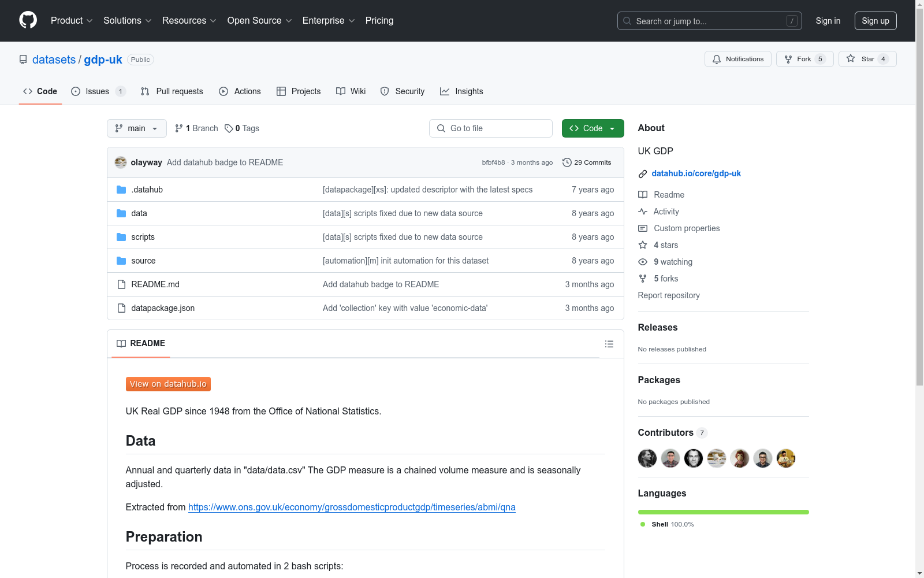The height and width of the screenshot is (578, 924).
Task: Expand the Open Source menu
Action: (260, 21)
